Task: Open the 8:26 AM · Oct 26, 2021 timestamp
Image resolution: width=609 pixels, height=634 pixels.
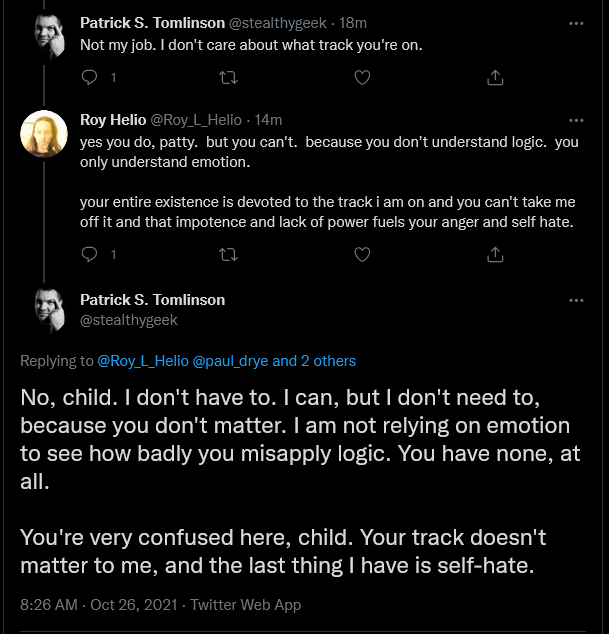Action: 99,604
